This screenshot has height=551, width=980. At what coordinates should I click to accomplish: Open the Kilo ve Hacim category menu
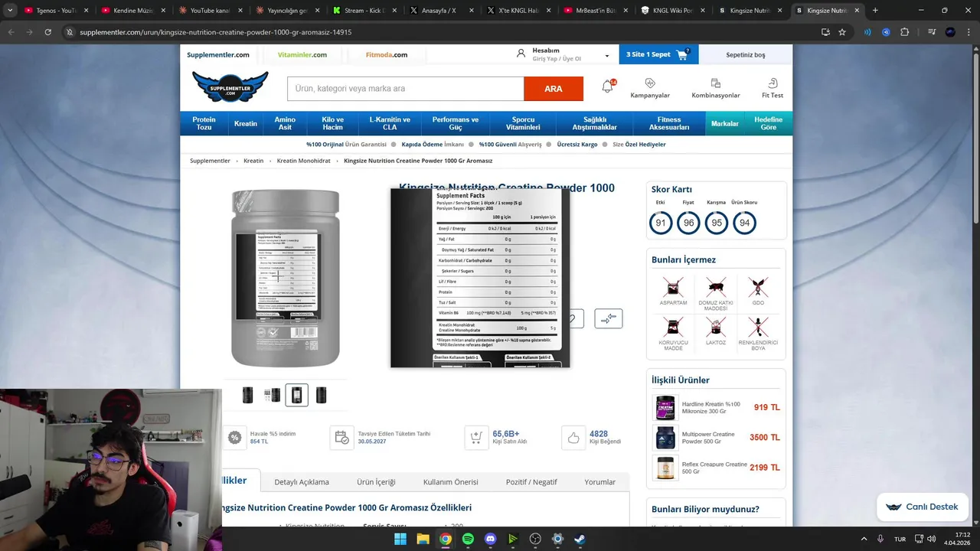(x=332, y=123)
